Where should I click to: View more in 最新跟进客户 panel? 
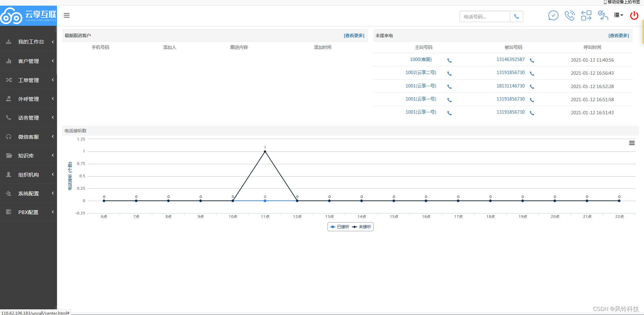coord(354,36)
